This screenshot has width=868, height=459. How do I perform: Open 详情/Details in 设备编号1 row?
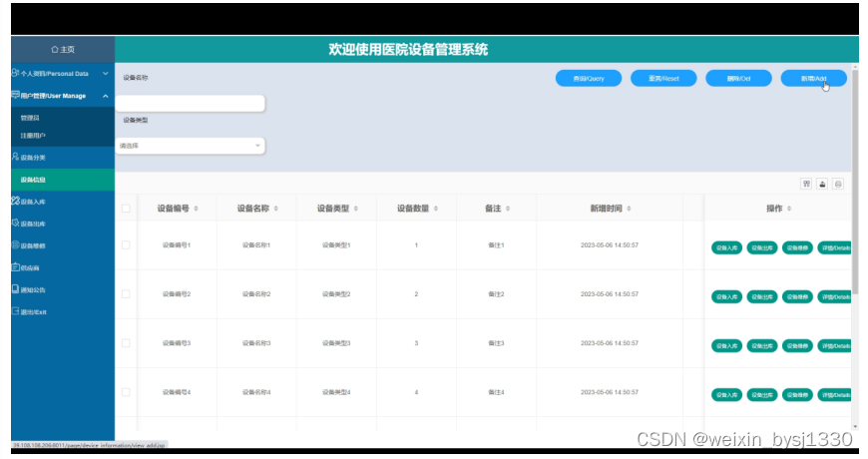pos(834,248)
